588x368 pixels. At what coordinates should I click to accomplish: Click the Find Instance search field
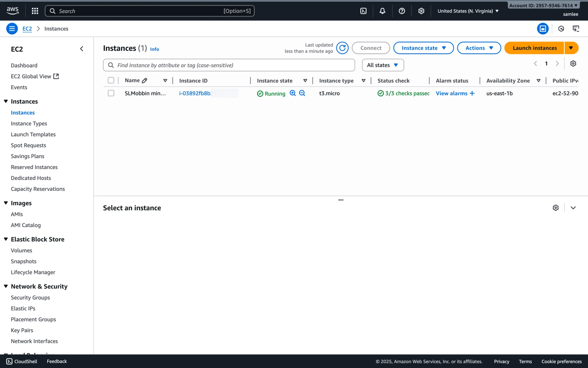233,65
